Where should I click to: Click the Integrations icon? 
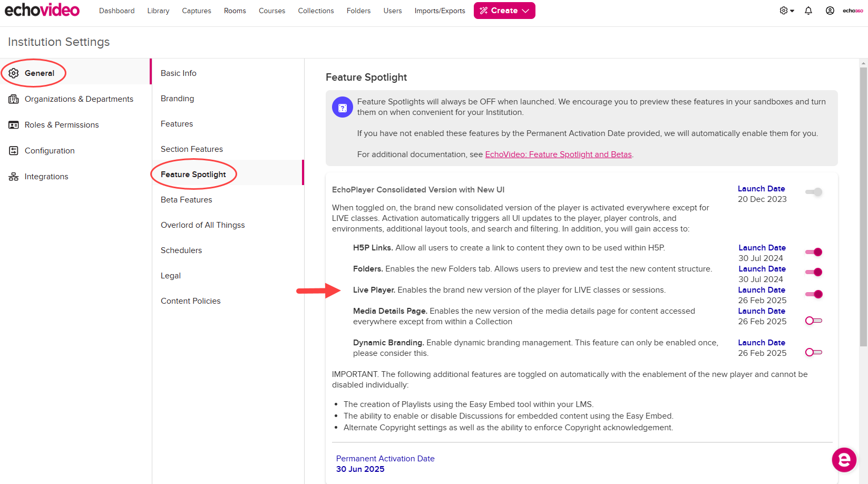[x=14, y=177]
